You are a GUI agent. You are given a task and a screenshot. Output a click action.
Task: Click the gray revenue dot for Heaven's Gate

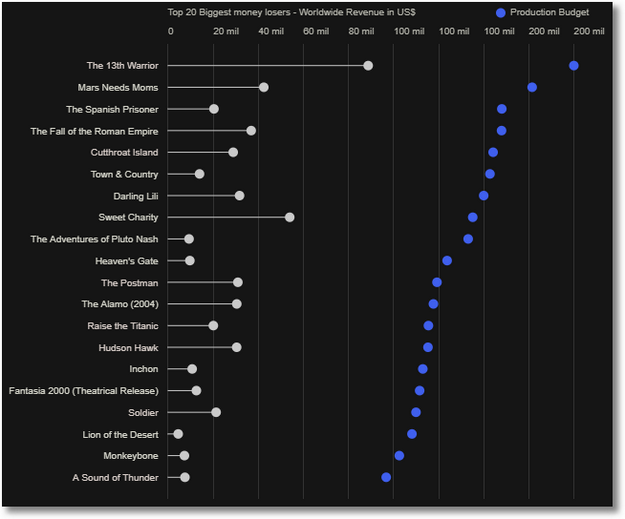(x=190, y=261)
